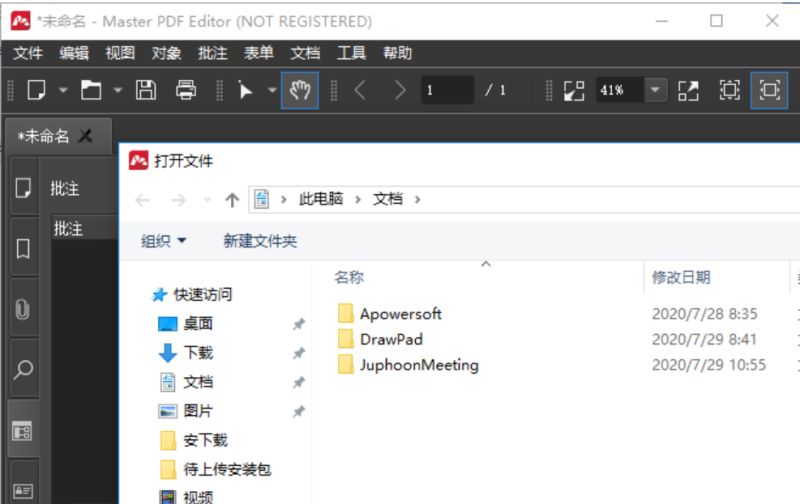Open the form fields sidebar icon at bottom
The image size is (800, 504).
[23, 491]
